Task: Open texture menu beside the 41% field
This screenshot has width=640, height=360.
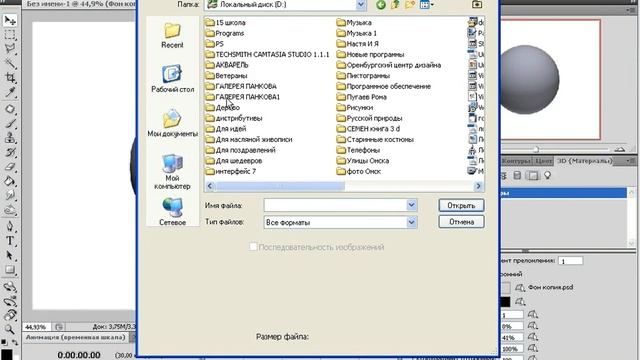Action: pyautogui.click(x=533, y=338)
